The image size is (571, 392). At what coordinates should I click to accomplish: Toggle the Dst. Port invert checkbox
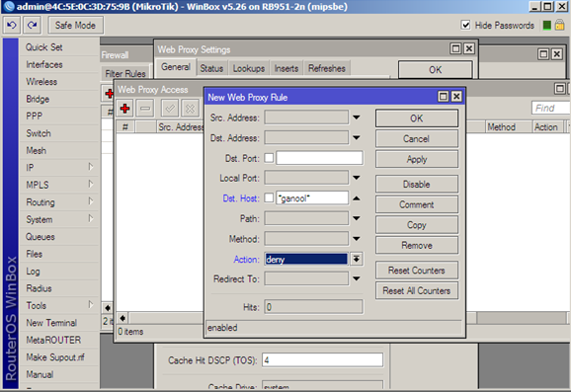269,158
